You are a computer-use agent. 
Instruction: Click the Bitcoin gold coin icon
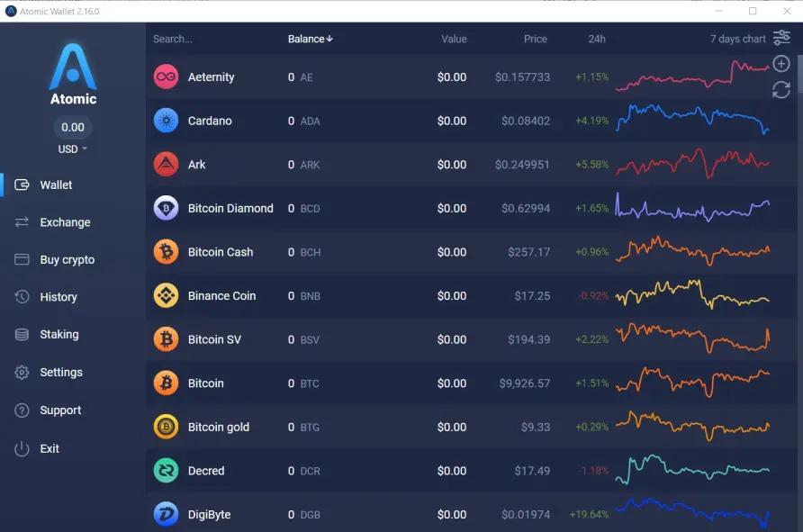[166, 427]
